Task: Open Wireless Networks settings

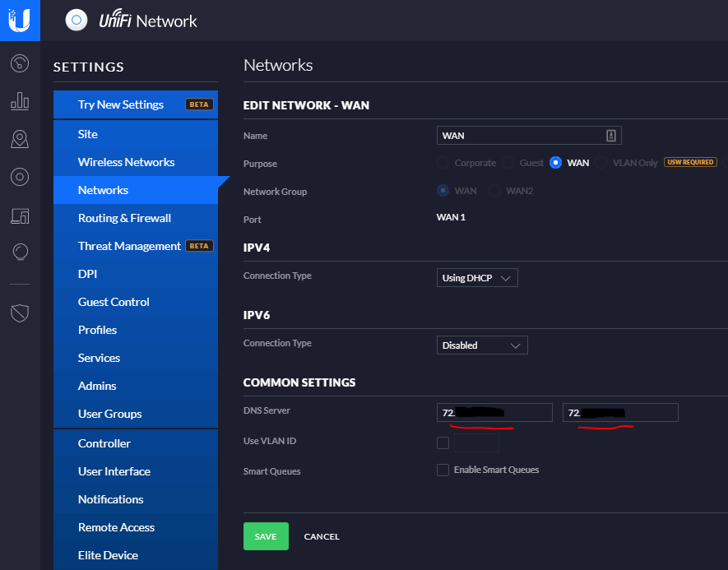Action: (x=126, y=162)
